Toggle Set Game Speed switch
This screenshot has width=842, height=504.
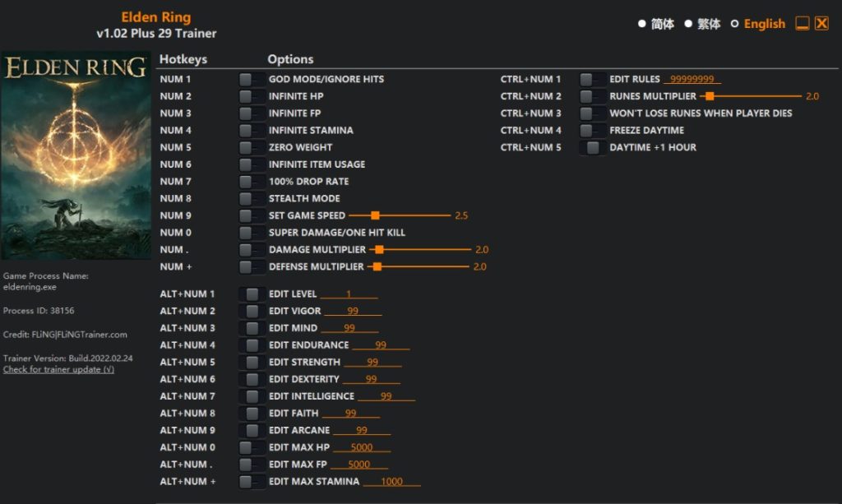(x=252, y=215)
